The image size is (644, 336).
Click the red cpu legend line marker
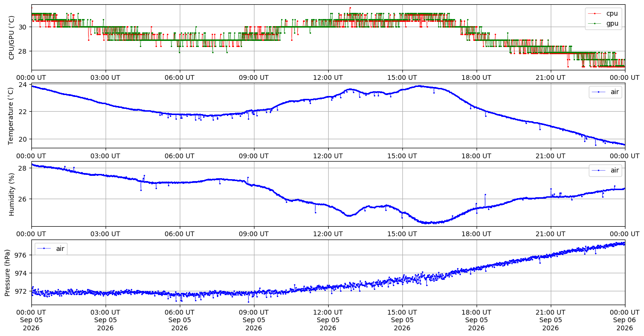coord(595,13)
